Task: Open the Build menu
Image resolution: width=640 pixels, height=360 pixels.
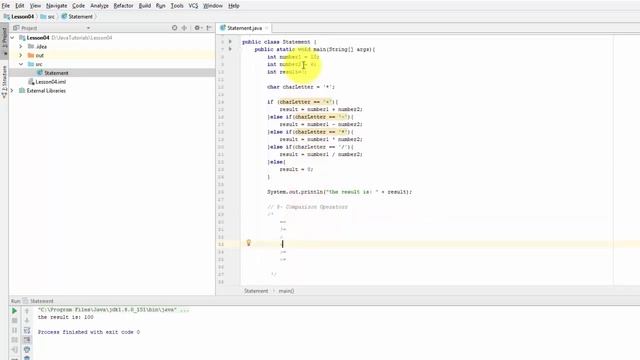Action: coord(145,6)
